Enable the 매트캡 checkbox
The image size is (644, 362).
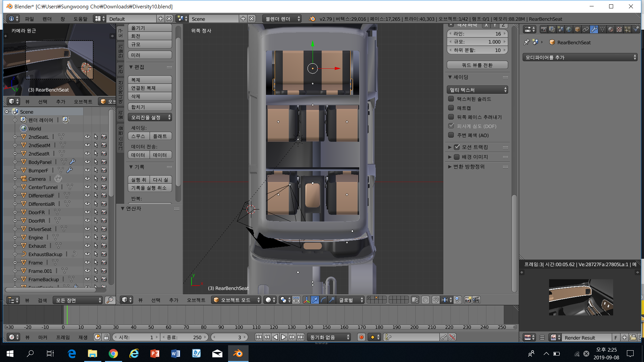[451, 108]
